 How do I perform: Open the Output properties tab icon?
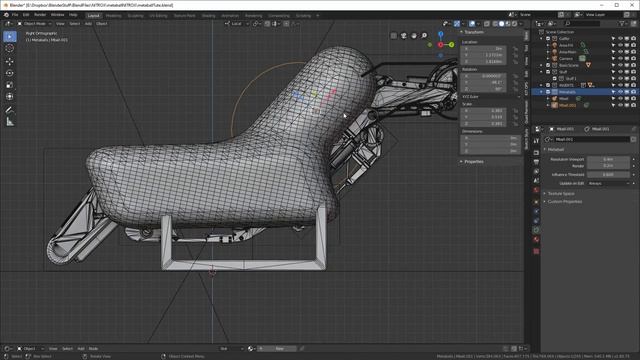point(536,162)
